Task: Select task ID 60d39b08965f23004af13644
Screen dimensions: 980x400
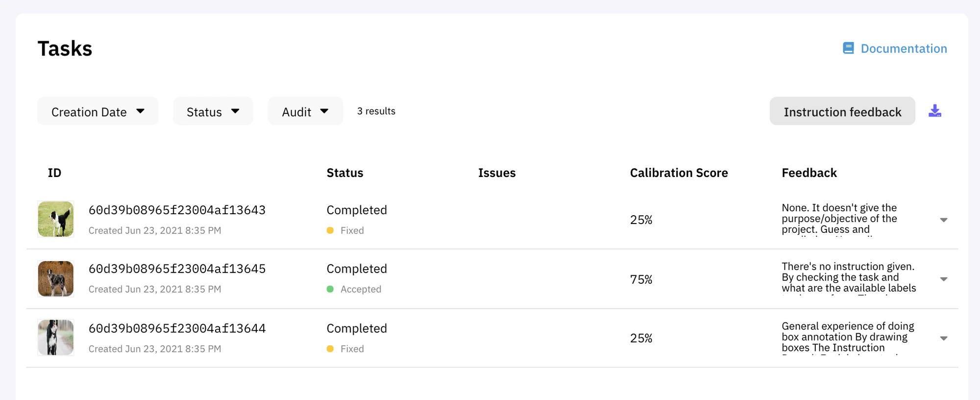Action: (177, 328)
